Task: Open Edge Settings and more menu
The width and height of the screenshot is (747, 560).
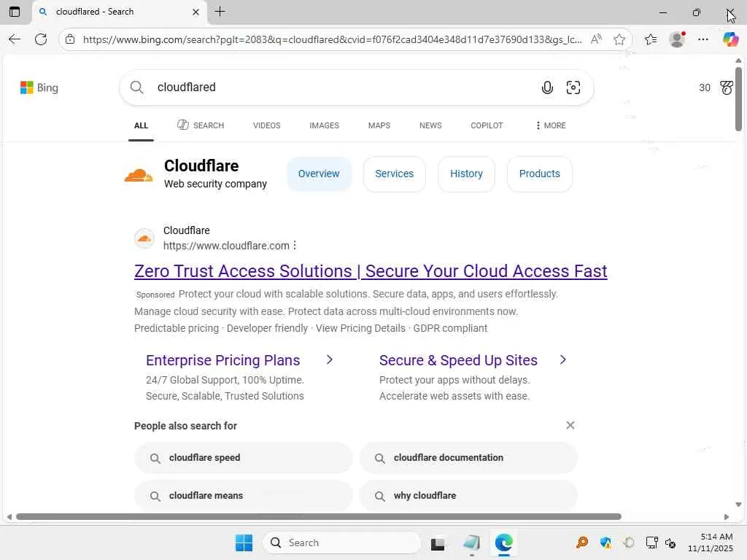Action: click(703, 39)
